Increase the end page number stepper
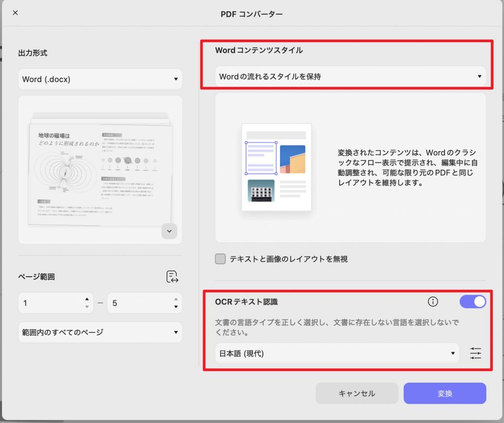The image size is (504, 423). pos(176,299)
